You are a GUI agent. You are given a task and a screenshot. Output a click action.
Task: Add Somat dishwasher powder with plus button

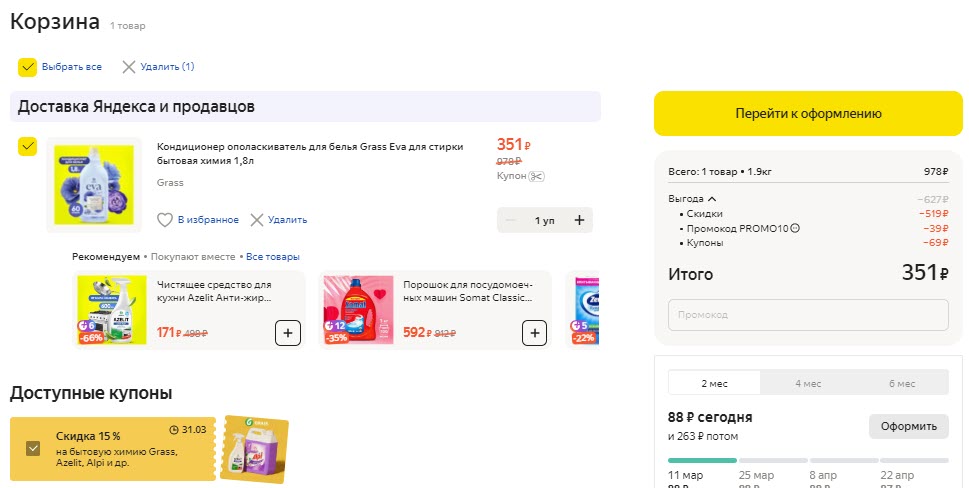coord(535,333)
